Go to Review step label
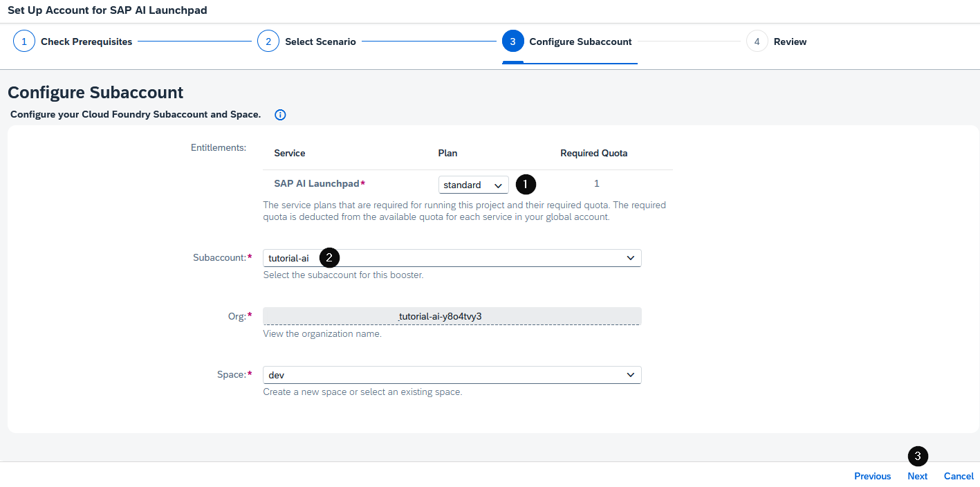This screenshot has height=487, width=980. coord(790,42)
